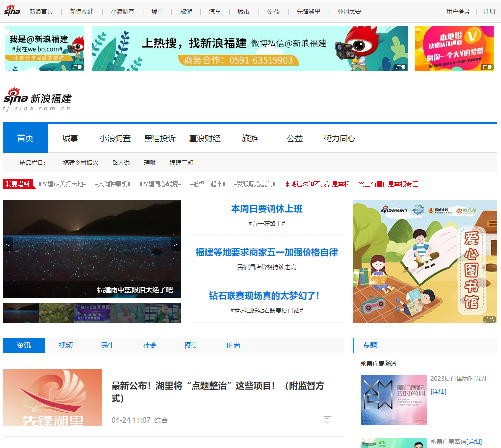501x448 pixels.
Task: Open #人间种草机# topic
Action: click(113, 184)
